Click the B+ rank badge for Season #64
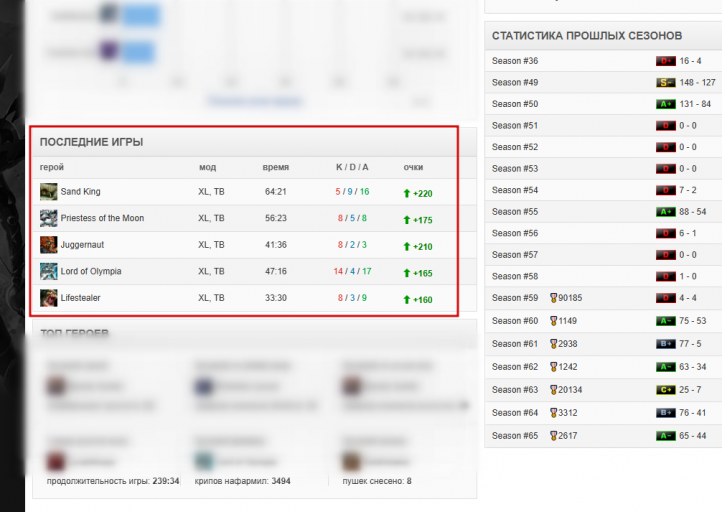The width and height of the screenshot is (722, 512). tap(665, 413)
